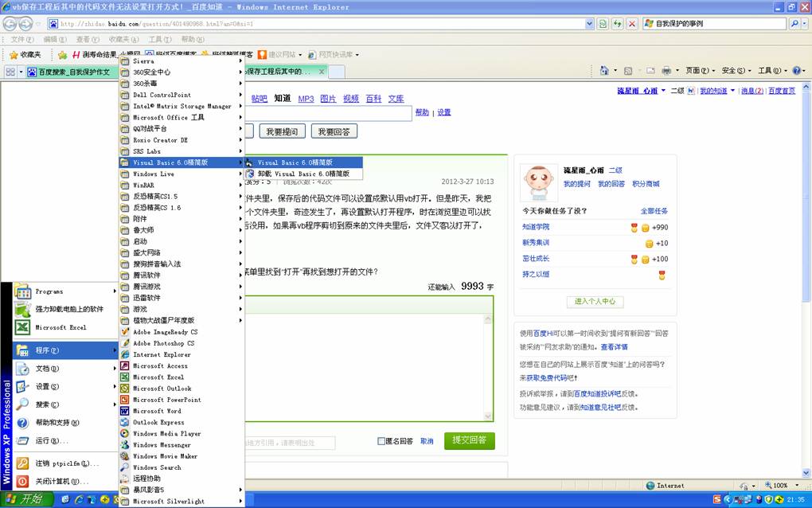Open Microsoft Outlook from the programs list

[x=182, y=389]
